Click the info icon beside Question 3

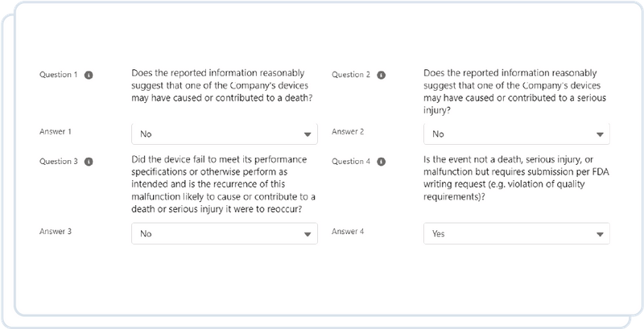89,161
